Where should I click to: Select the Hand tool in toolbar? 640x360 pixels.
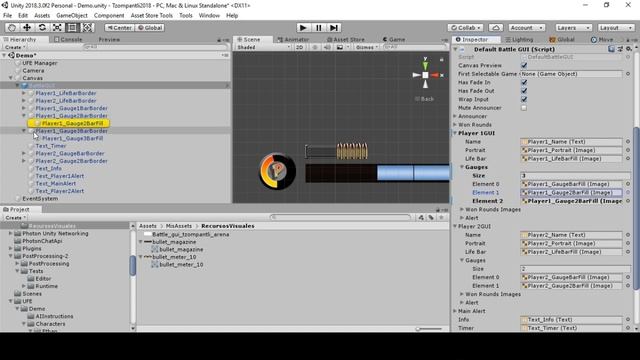[x=12, y=27]
